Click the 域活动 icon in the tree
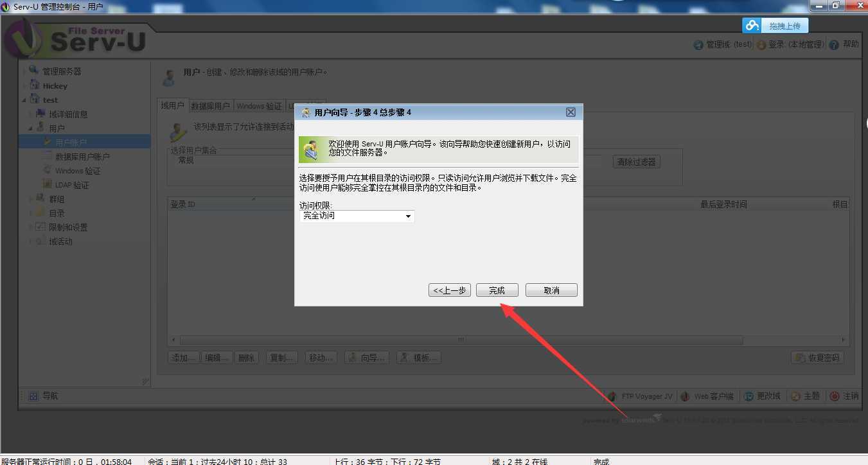The width and height of the screenshot is (868, 465). 40,241
